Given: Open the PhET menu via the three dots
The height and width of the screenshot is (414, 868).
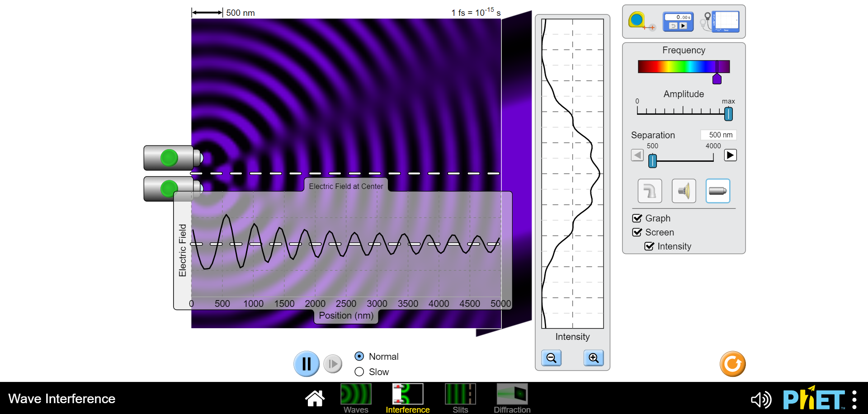Looking at the screenshot, I should point(854,400).
